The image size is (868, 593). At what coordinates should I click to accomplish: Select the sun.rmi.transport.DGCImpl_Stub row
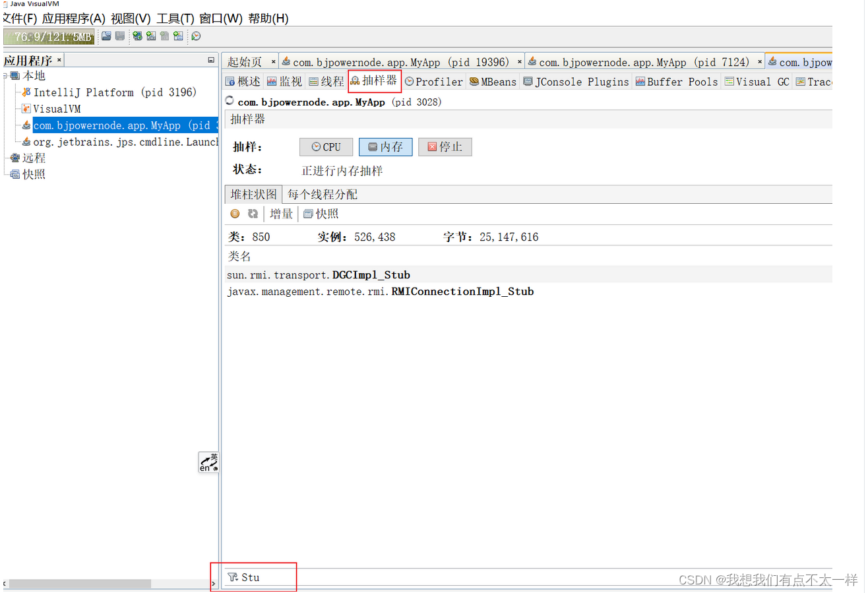(x=528, y=275)
